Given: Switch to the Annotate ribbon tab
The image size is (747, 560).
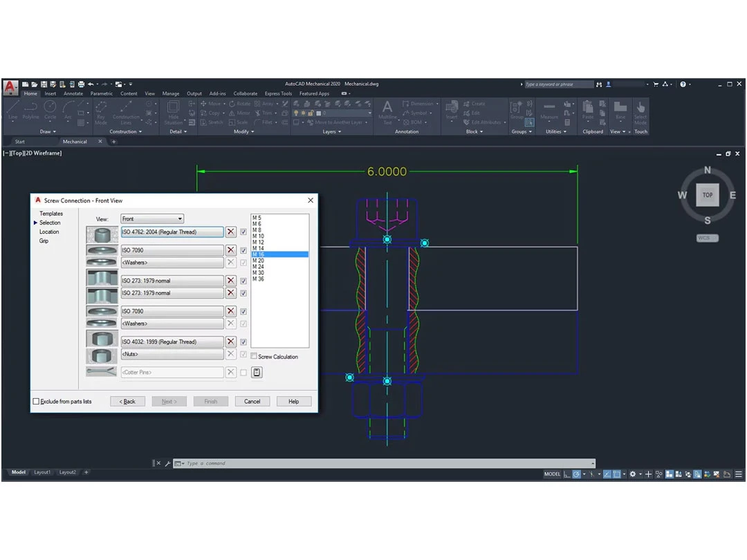Looking at the screenshot, I should [73, 93].
